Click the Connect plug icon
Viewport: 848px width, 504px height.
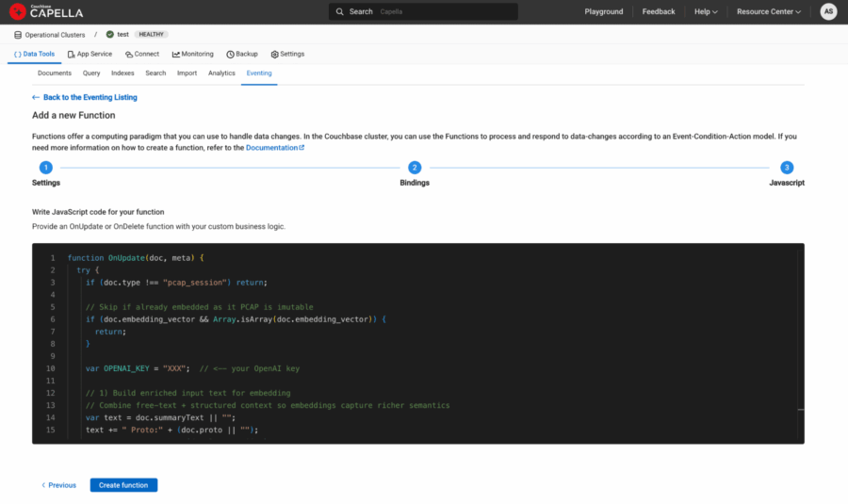[129, 54]
